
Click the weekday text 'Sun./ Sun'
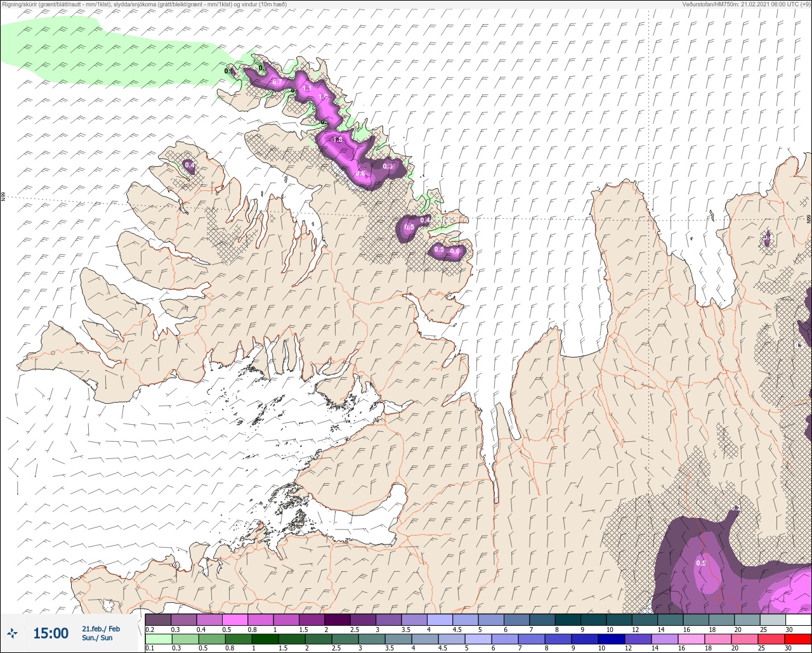(x=97, y=638)
